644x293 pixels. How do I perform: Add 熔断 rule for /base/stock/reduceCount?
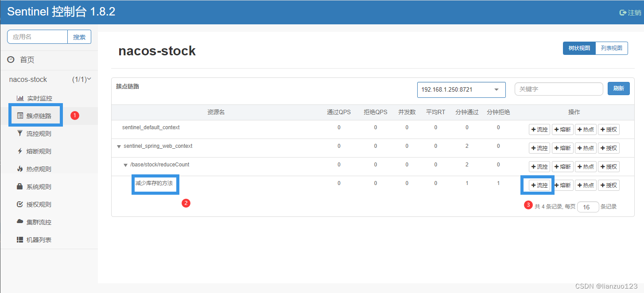pos(563,167)
